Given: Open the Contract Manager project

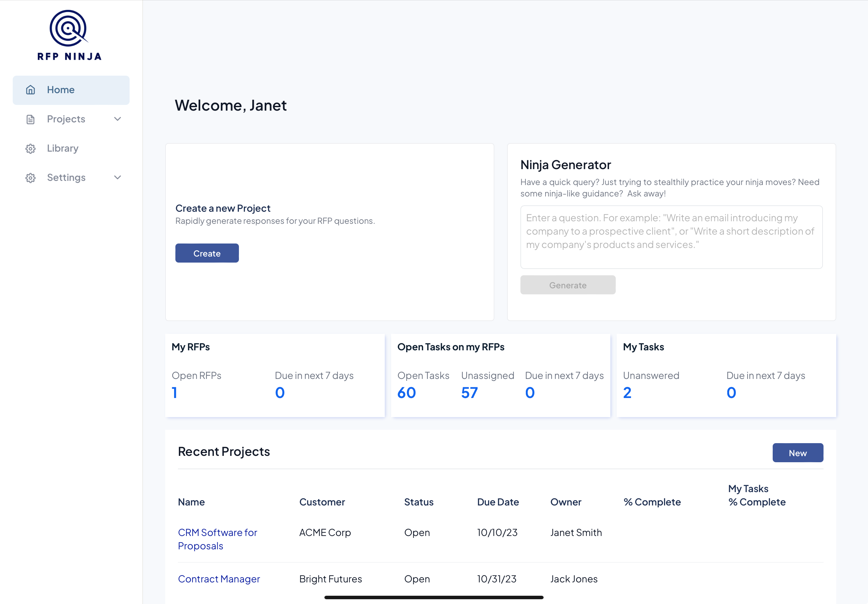Looking at the screenshot, I should click(219, 579).
